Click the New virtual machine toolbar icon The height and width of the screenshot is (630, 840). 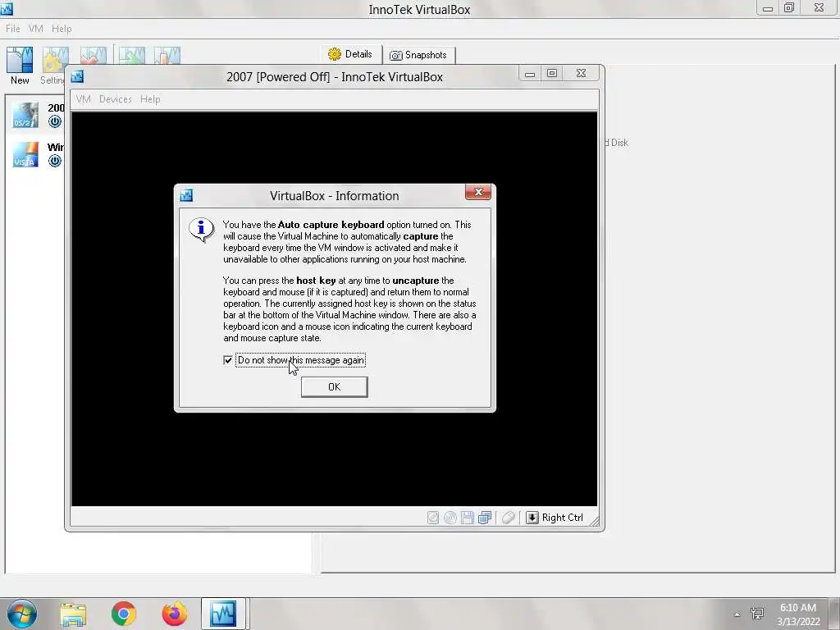tap(20, 59)
